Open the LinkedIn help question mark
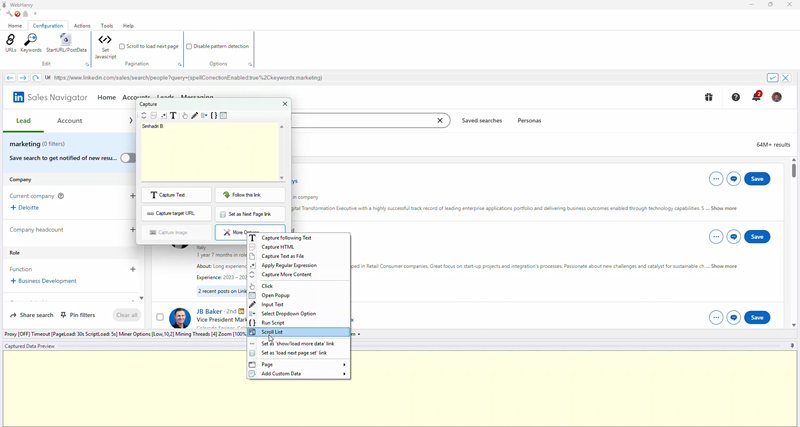Viewport: 800px width, 427px height. 735,97
